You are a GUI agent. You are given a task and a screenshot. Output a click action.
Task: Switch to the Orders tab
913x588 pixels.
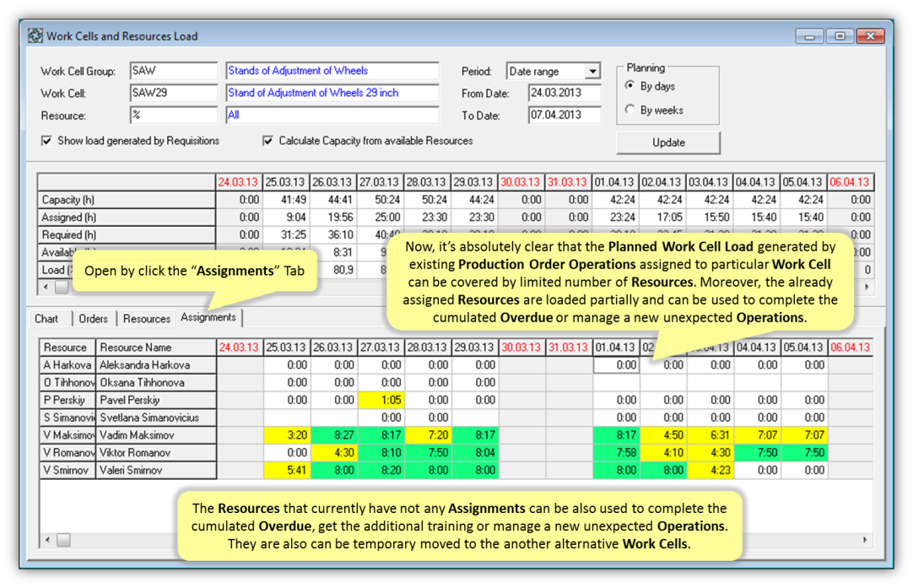[93, 318]
